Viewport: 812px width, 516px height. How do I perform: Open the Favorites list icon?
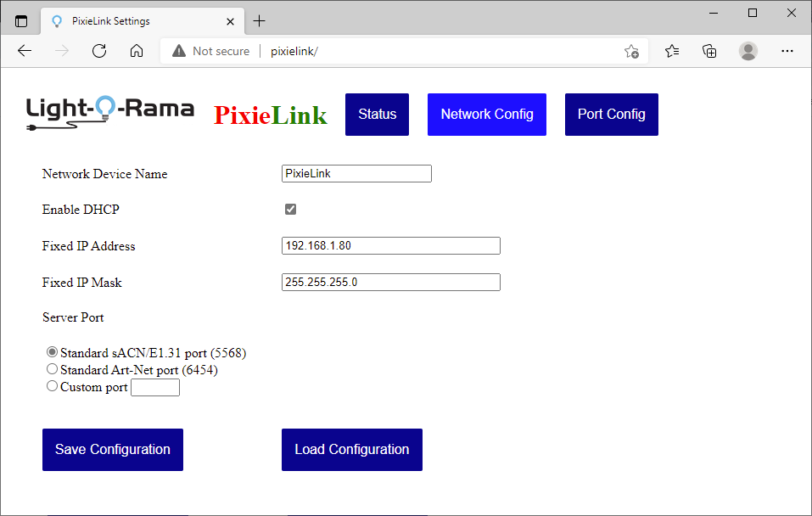672,51
